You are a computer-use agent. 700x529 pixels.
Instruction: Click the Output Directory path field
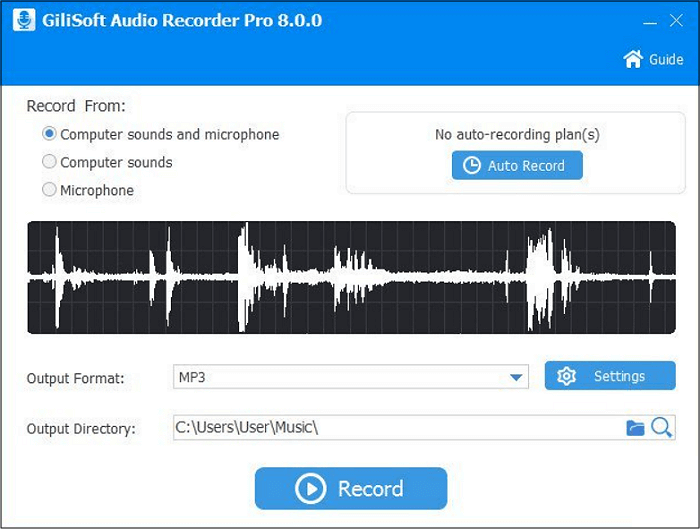[395, 428]
